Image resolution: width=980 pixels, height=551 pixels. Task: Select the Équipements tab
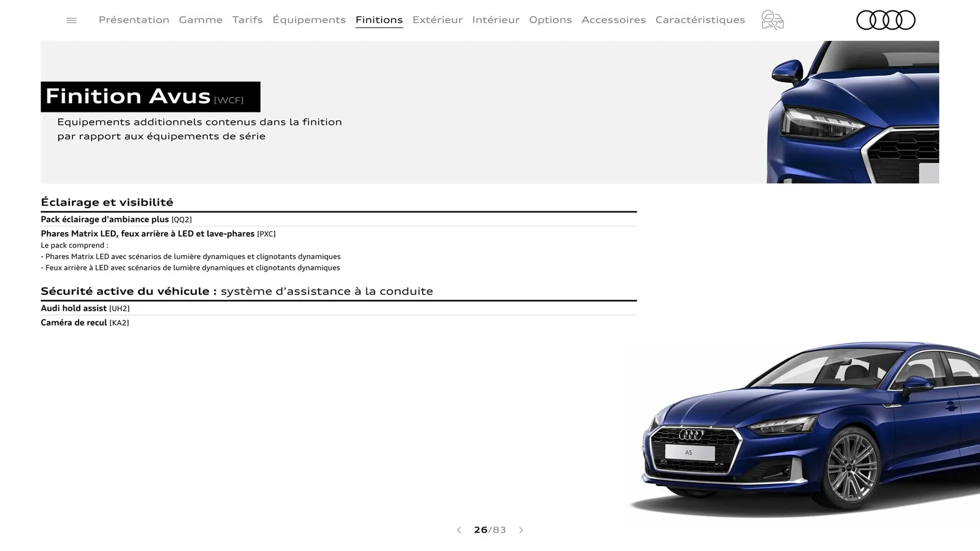[x=309, y=20]
